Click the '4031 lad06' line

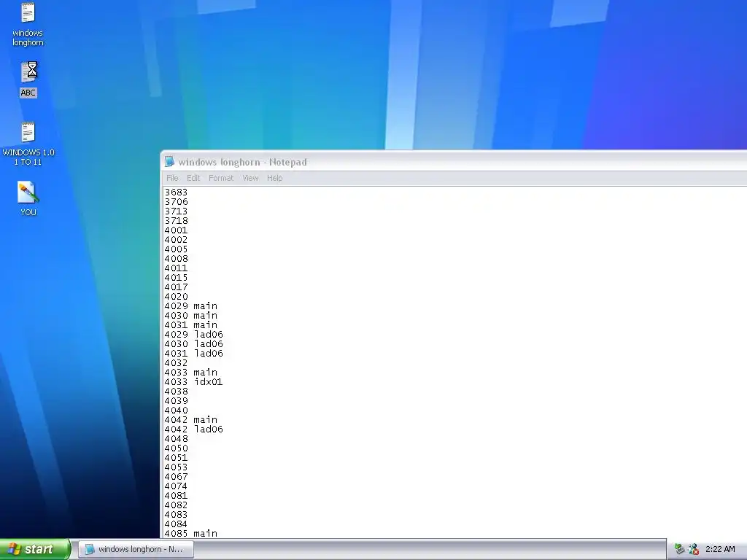[193, 354]
